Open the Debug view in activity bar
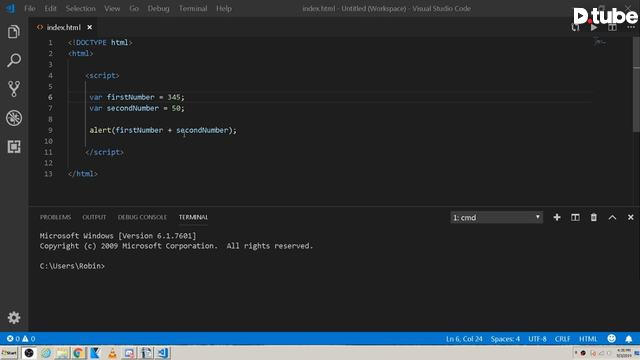 pyautogui.click(x=13, y=118)
